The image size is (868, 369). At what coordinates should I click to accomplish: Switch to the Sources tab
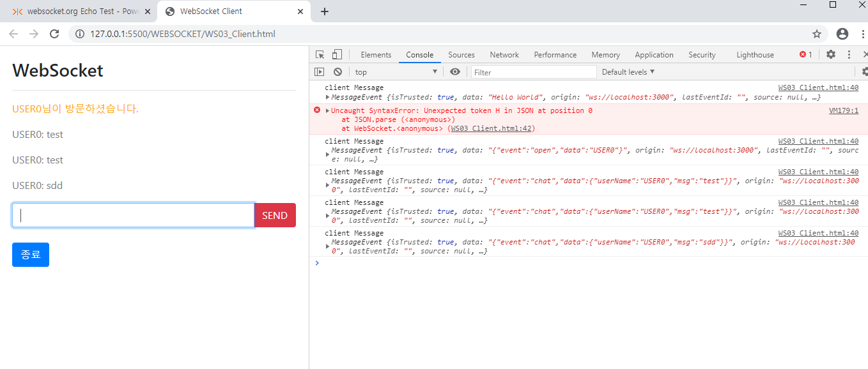tap(461, 55)
